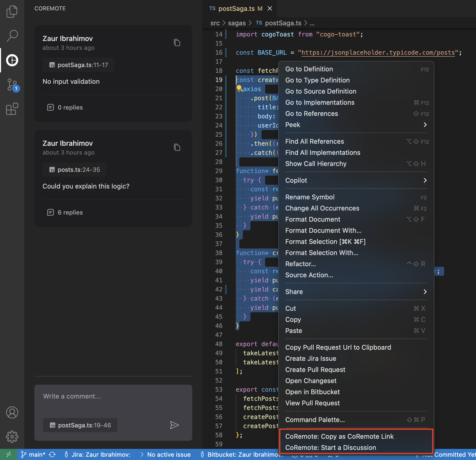The width and height of the screenshot is (476, 460).
Task: Choose Show Call Hierarchy
Action: tap(356, 164)
